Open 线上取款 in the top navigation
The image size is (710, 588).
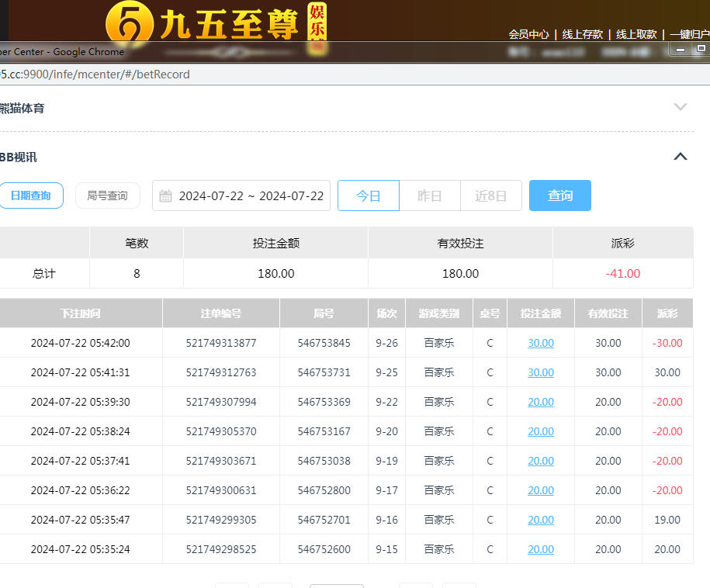click(x=636, y=34)
